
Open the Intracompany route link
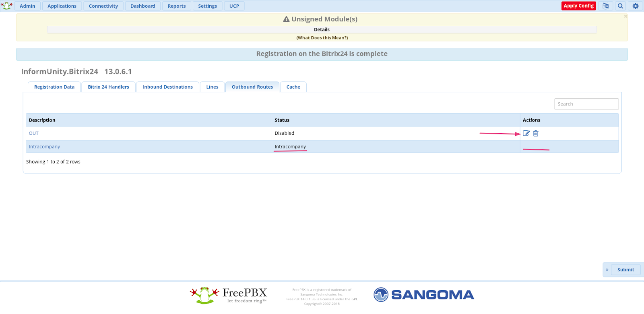point(44,147)
